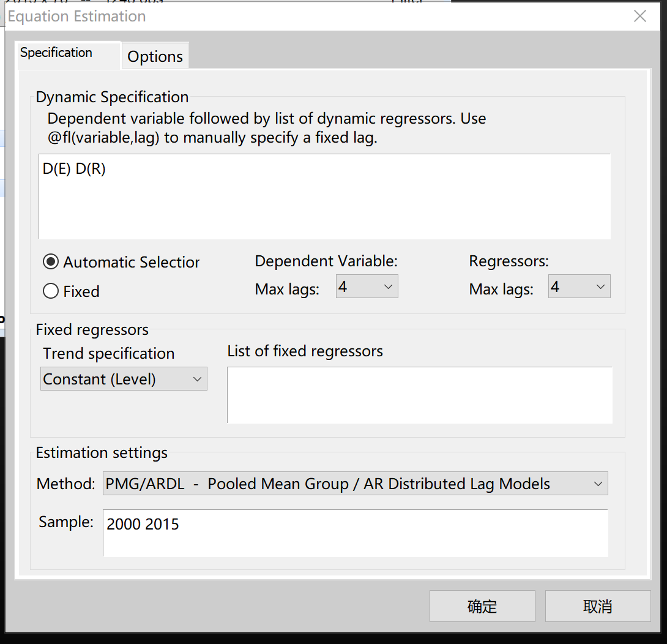Click the 'Method:' label
667x644 pixels.
pos(65,484)
